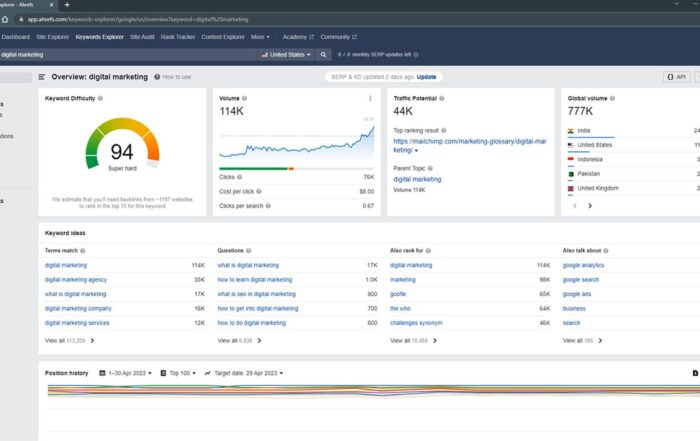
Task: Open how to learn digital marketing question
Action: (x=254, y=280)
